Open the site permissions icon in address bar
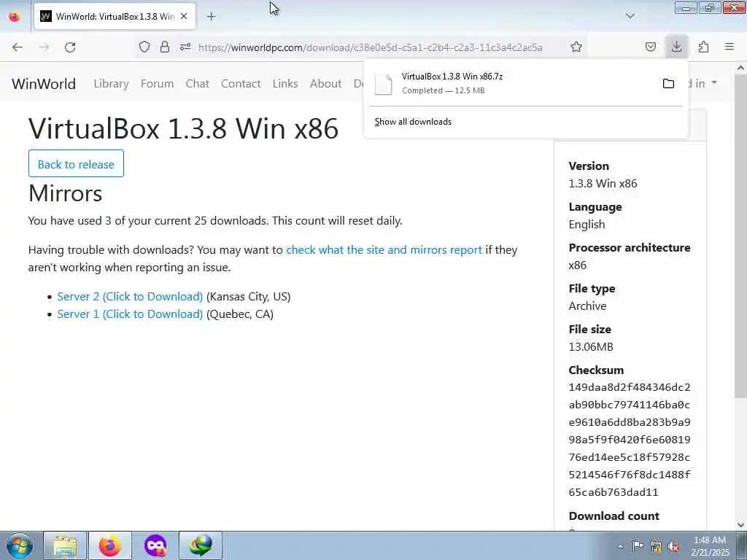This screenshot has height=560, width=747. (185, 47)
